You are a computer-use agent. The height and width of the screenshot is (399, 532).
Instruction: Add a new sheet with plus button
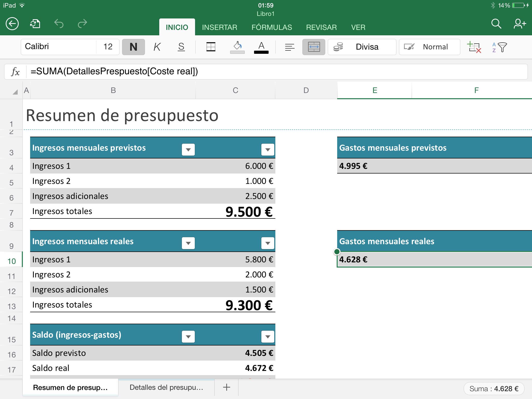click(227, 387)
